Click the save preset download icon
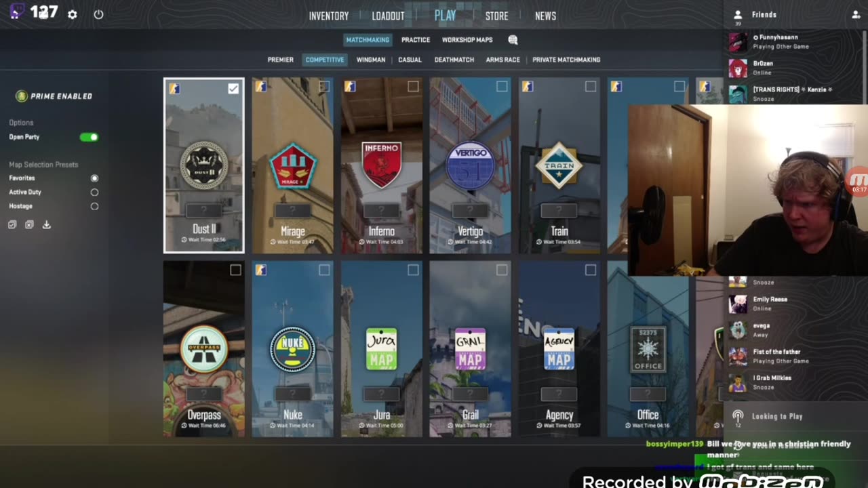 (47, 224)
